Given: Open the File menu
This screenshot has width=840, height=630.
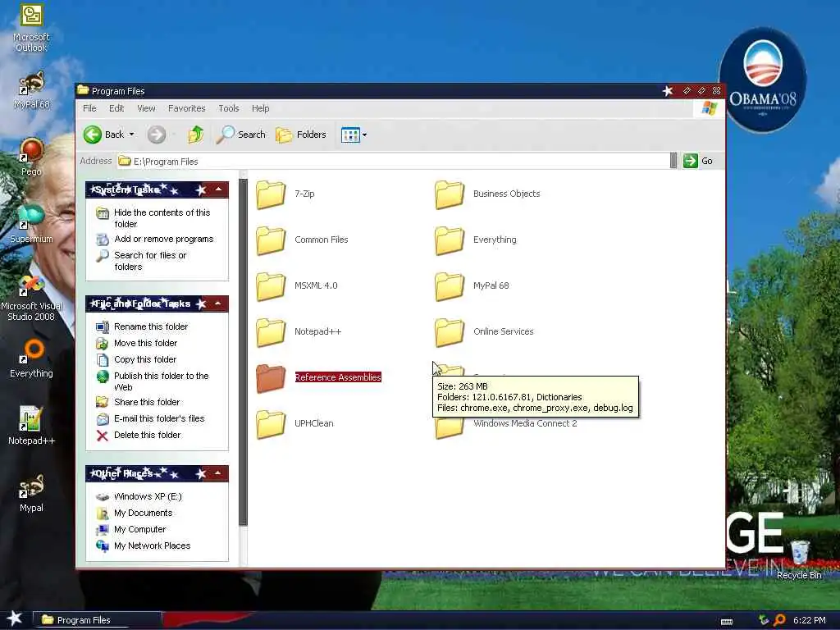Looking at the screenshot, I should point(89,108).
